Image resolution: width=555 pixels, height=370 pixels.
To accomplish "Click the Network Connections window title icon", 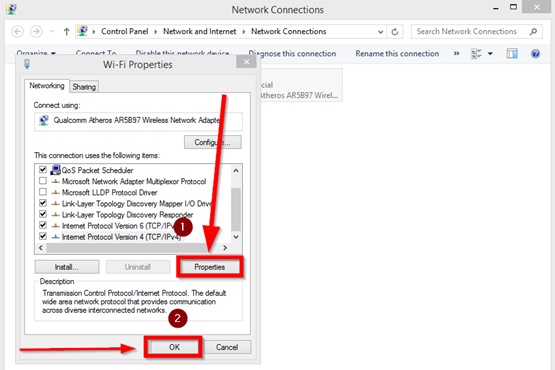I will [11, 8].
